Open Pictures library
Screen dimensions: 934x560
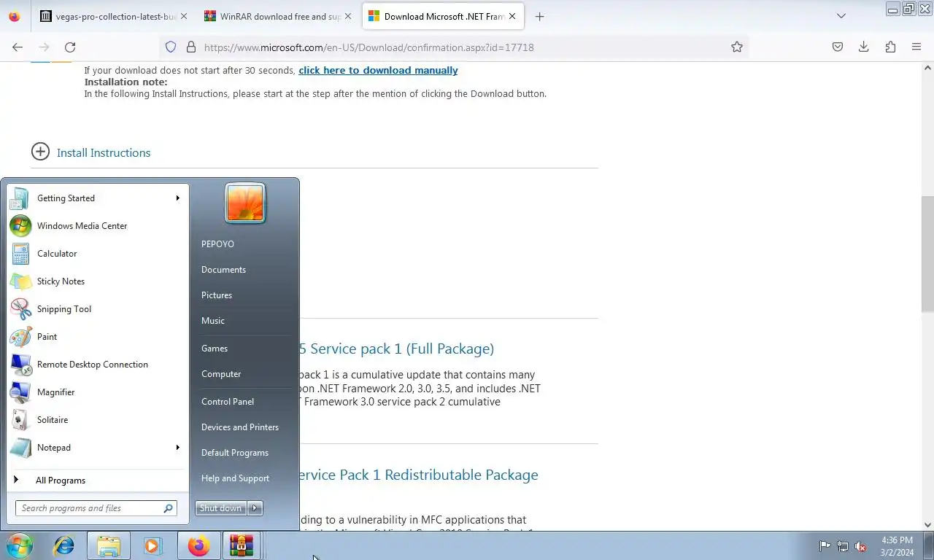[x=217, y=295]
